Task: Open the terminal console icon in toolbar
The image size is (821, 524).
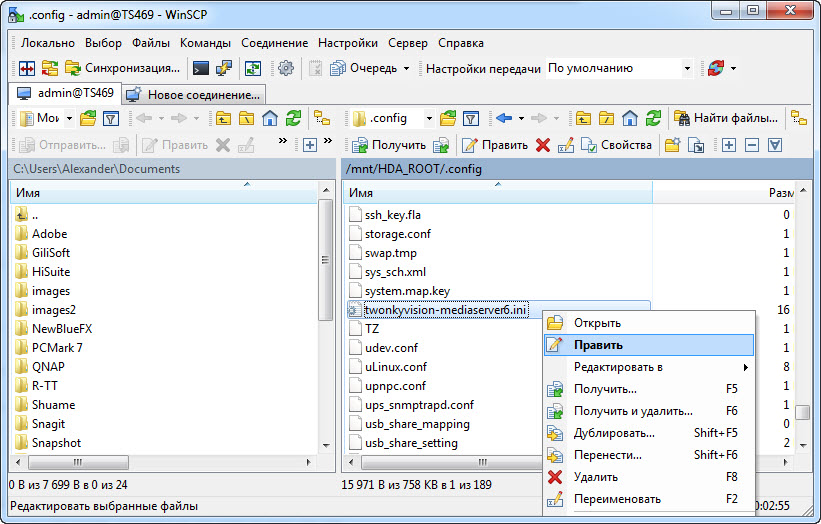Action: click(x=201, y=68)
